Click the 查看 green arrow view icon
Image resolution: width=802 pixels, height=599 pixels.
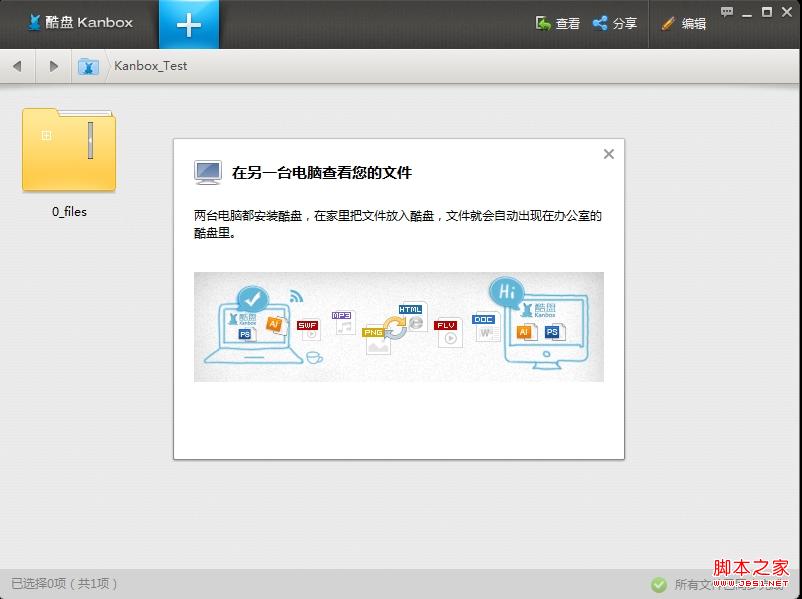(543, 22)
